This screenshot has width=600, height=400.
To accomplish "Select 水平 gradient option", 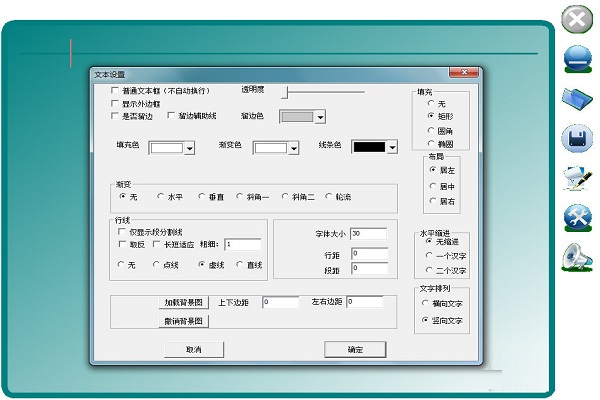I will tap(161, 196).
